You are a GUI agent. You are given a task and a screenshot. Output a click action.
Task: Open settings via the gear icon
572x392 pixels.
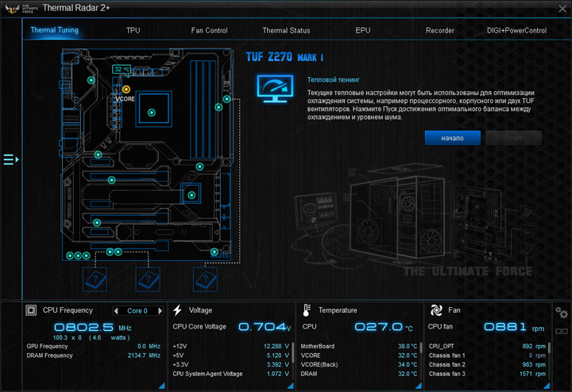[x=561, y=313]
